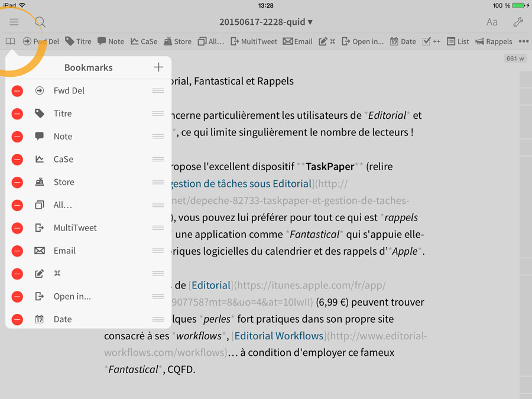The height and width of the screenshot is (399, 532).
Task: Run Fwd Del from bookmarks bar
Action: [41, 41]
